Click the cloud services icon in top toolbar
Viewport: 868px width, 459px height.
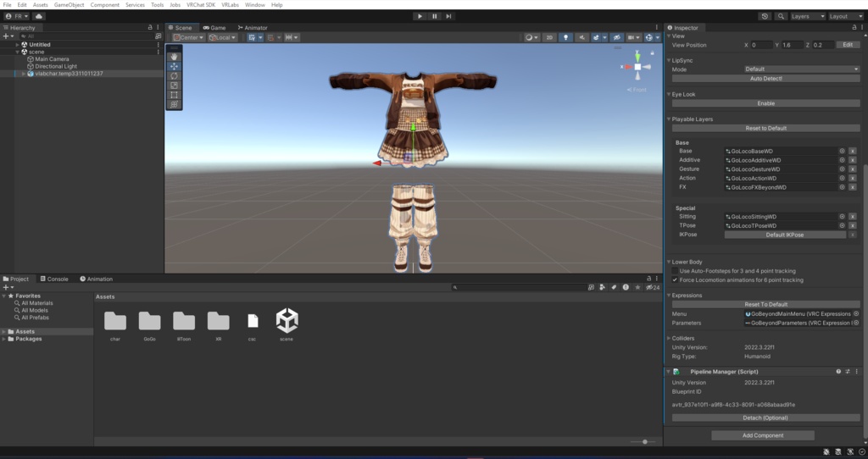point(39,16)
